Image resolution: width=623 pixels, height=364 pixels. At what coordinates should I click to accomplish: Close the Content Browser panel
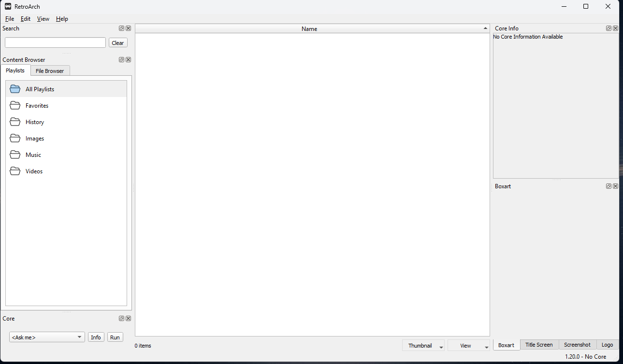pos(129,60)
